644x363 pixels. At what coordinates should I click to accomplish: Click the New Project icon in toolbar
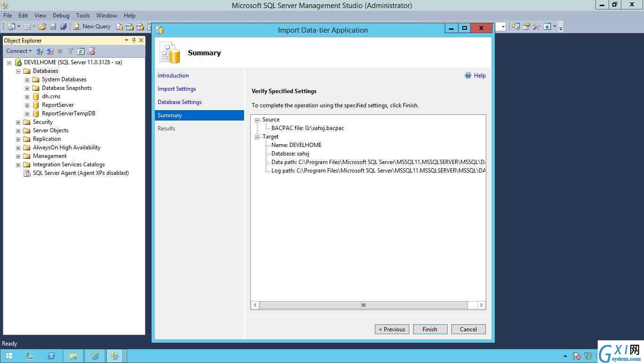[x=11, y=26]
